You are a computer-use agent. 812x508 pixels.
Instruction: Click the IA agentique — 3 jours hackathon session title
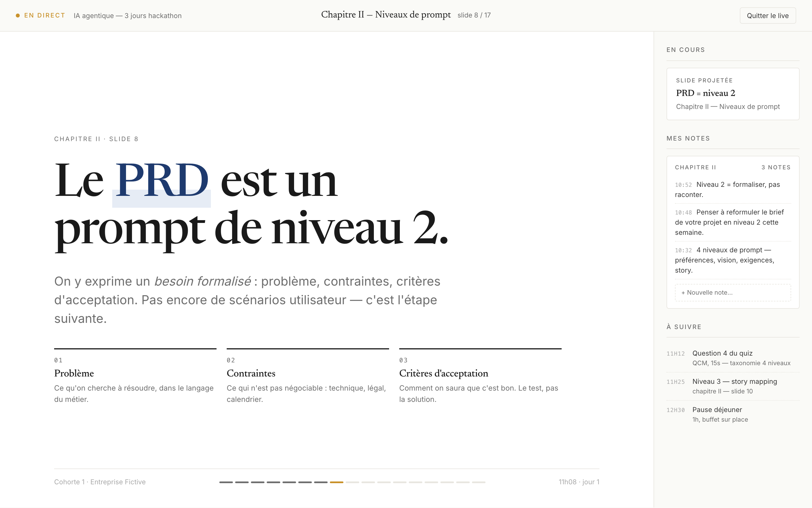click(x=127, y=16)
